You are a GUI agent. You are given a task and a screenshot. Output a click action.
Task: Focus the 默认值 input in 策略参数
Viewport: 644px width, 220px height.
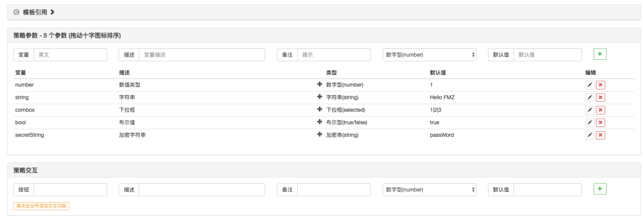point(547,55)
